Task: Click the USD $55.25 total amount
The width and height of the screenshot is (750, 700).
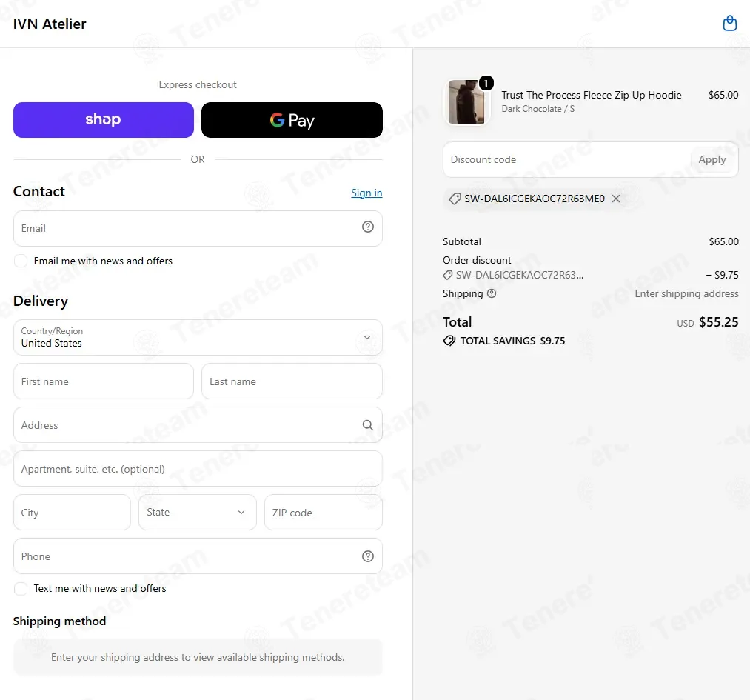Action: [x=708, y=322]
